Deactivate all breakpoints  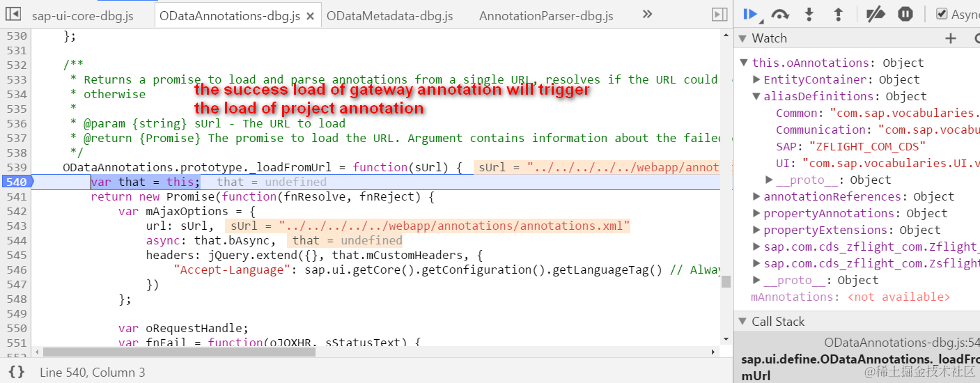point(876,14)
